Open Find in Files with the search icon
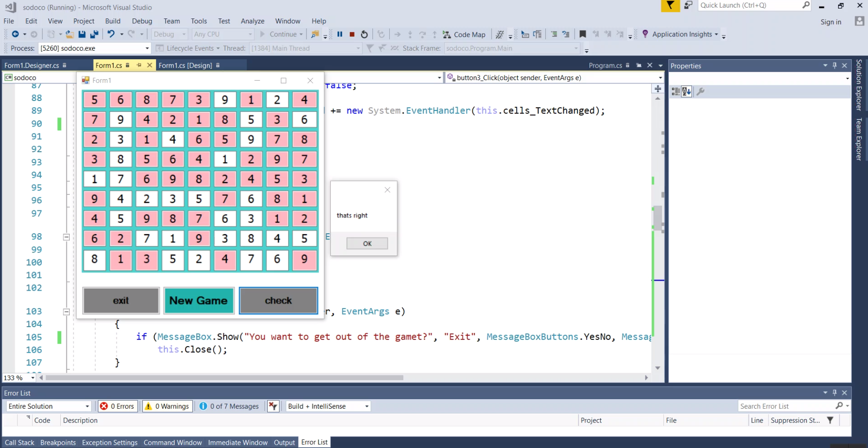The width and height of the screenshot is (868, 448). (315, 34)
